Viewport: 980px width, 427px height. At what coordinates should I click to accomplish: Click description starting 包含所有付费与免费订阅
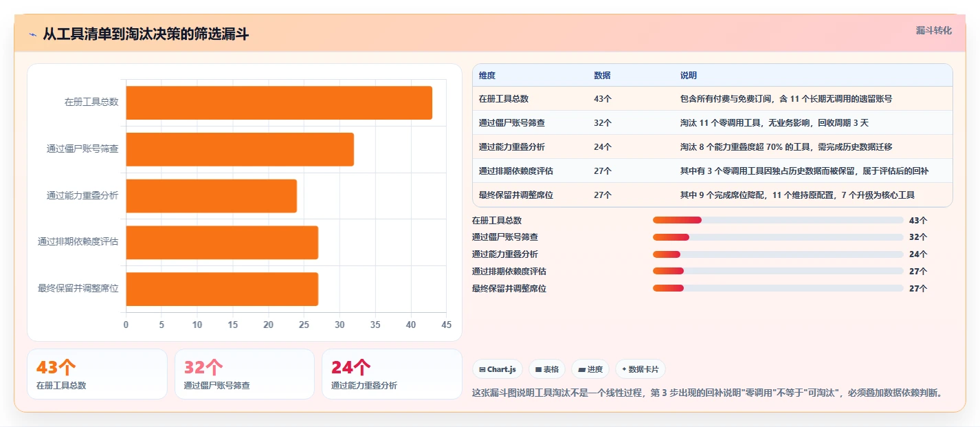(x=786, y=99)
